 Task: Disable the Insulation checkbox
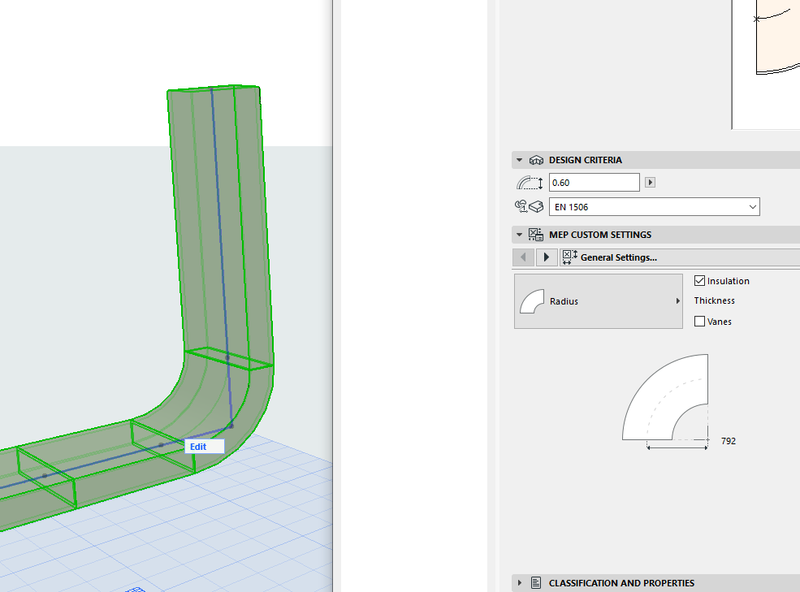click(x=700, y=281)
